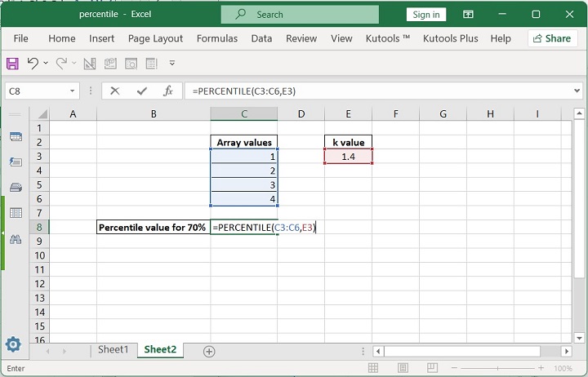
Task: Open Kutools settings gear icon
Action: click(13, 344)
